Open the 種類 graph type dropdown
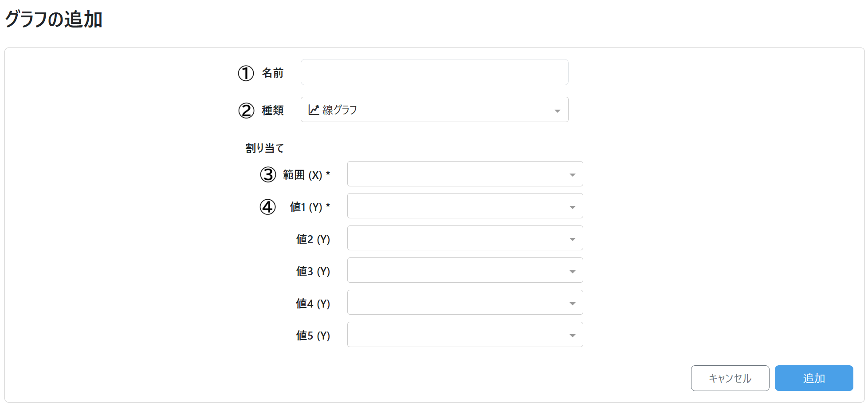The width and height of the screenshot is (868, 407). click(434, 110)
